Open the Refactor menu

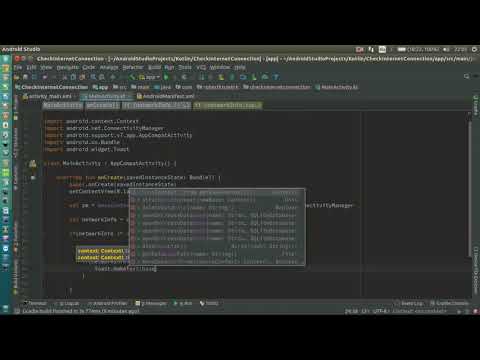coord(133,68)
